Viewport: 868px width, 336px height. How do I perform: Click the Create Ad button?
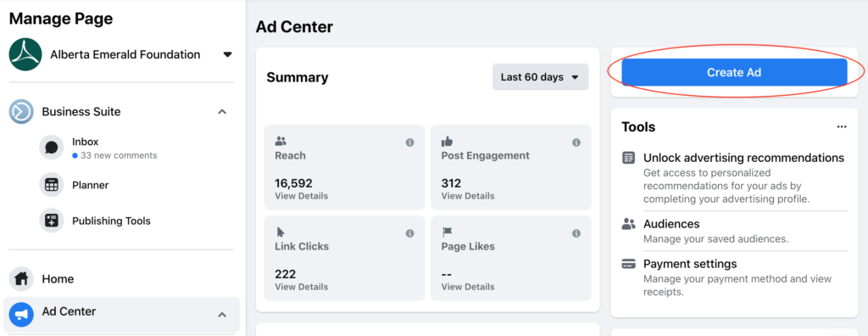click(x=734, y=73)
